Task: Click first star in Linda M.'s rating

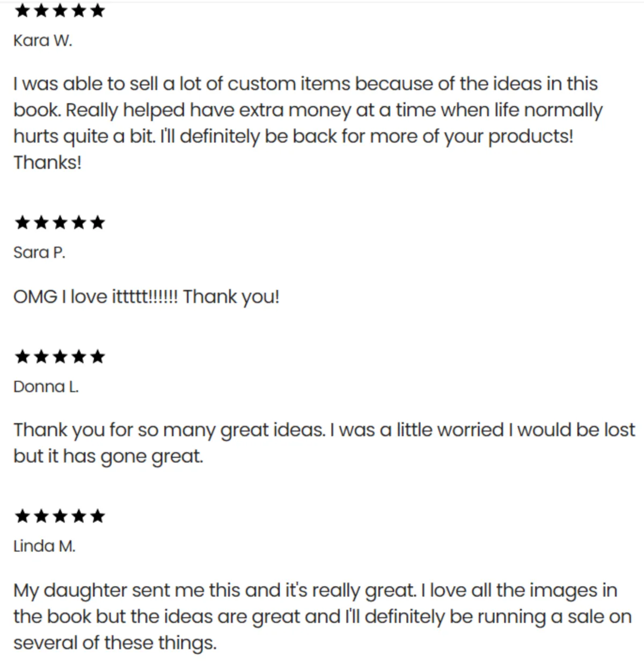Action: pyautogui.click(x=22, y=516)
